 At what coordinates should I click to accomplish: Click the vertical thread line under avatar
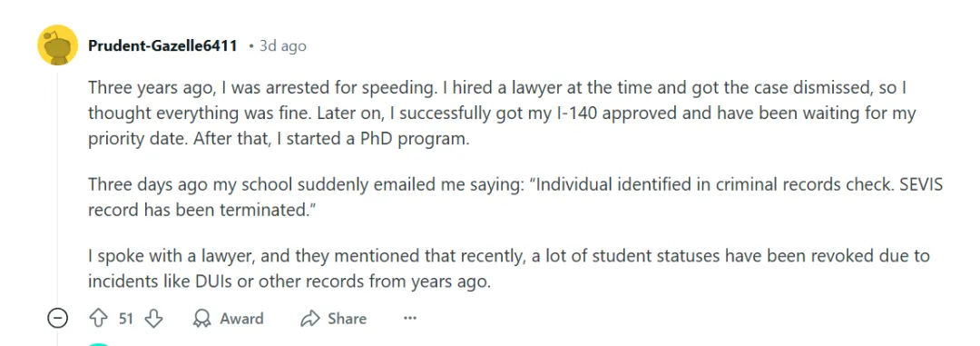57,188
